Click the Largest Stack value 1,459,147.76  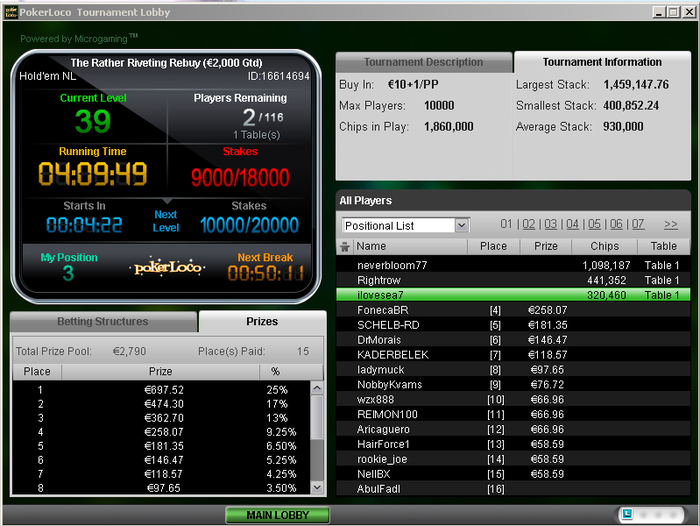tap(636, 84)
